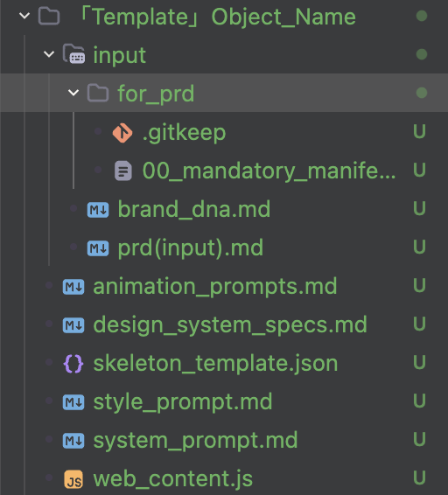Click the input folder keyboard icon
The height and width of the screenshot is (495, 448).
[73, 54]
